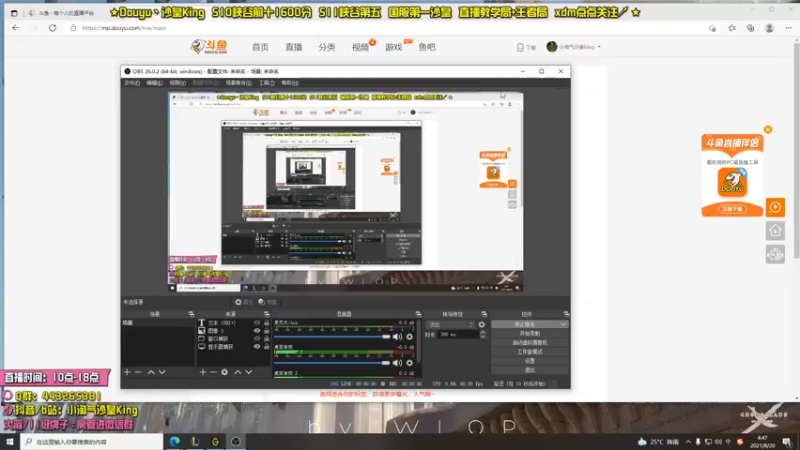Toggle lock of 显示器捕获 source
This screenshot has height=450, width=800.
266,346
